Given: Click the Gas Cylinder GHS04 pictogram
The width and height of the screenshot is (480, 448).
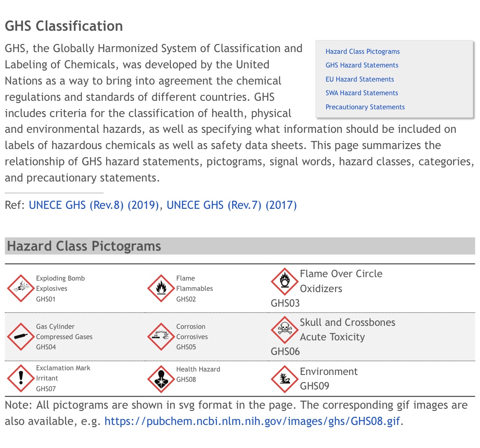Looking at the screenshot, I should click(x=20, y=337).
